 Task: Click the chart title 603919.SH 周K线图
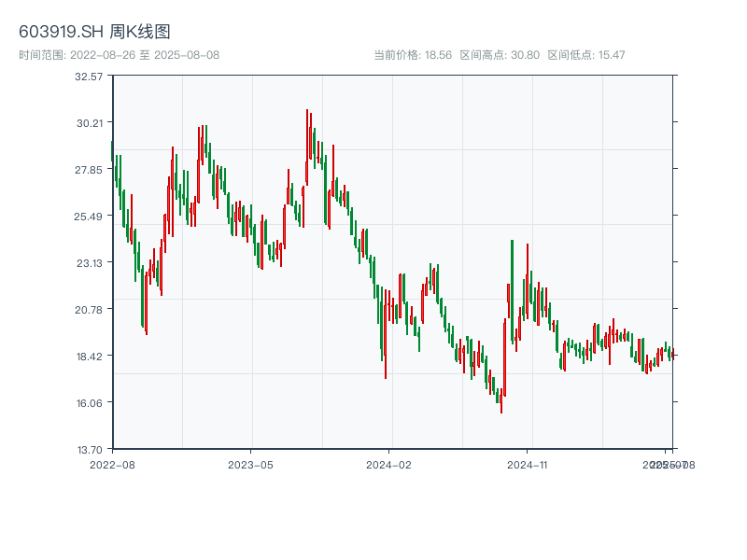click(x=94, y=32)
